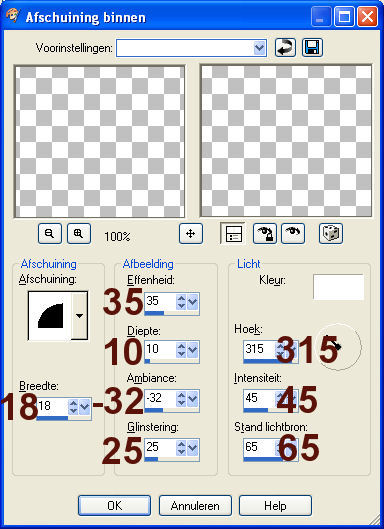Expand the Afschuining bevel shape dropdown
This screenshot has height=529, width=384.
coord(80,316)
